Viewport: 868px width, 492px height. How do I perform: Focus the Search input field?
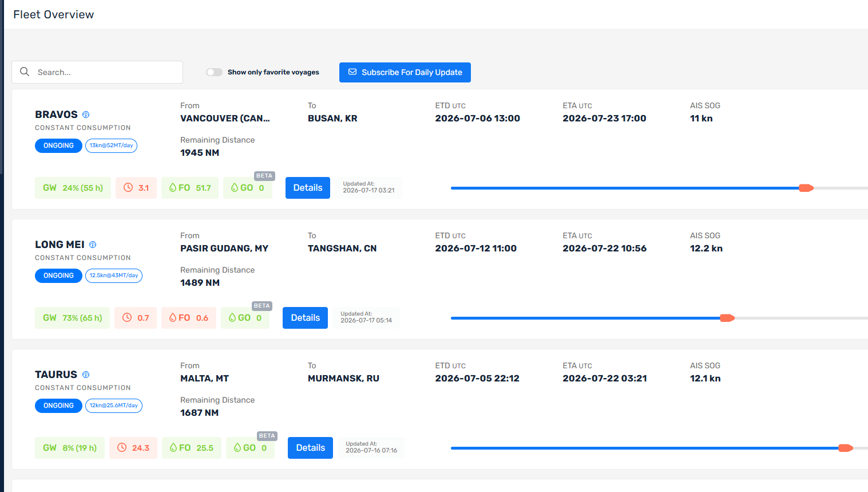click(97, 72)
